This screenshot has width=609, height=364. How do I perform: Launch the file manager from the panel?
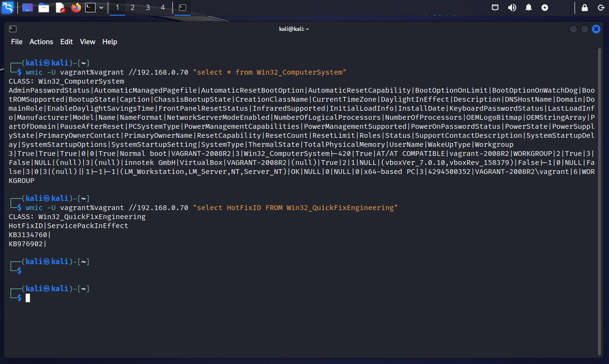click(x=44, y=8)
